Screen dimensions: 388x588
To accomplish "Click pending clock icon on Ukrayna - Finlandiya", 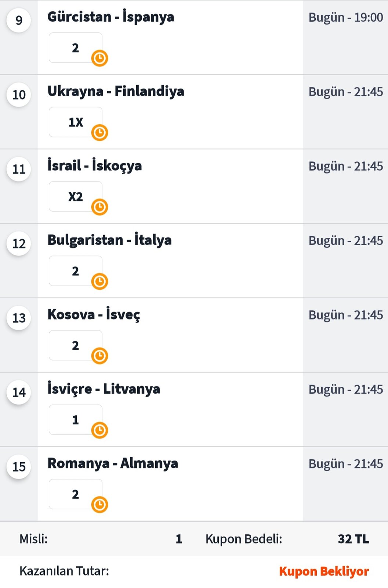I will point(99,133).
